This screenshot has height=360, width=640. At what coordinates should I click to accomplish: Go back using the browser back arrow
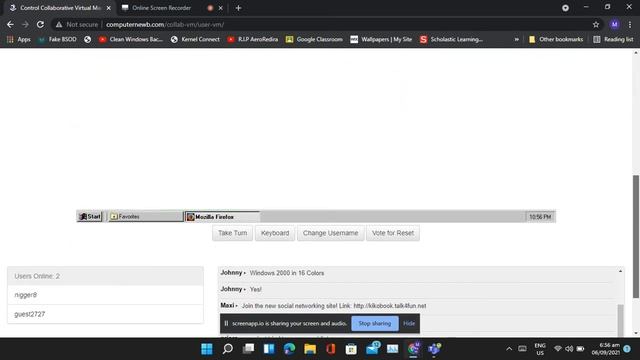10,24
